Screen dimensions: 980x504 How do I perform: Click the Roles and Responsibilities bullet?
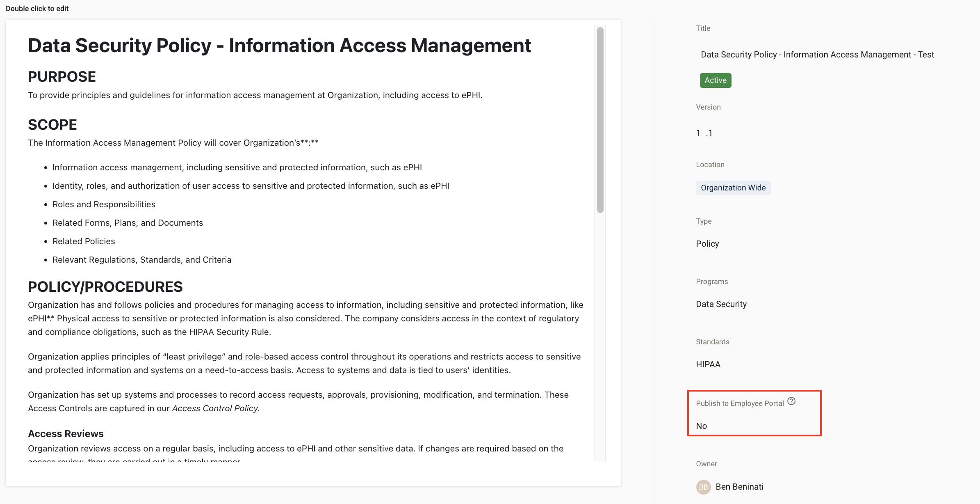click(x=104, y=204)
